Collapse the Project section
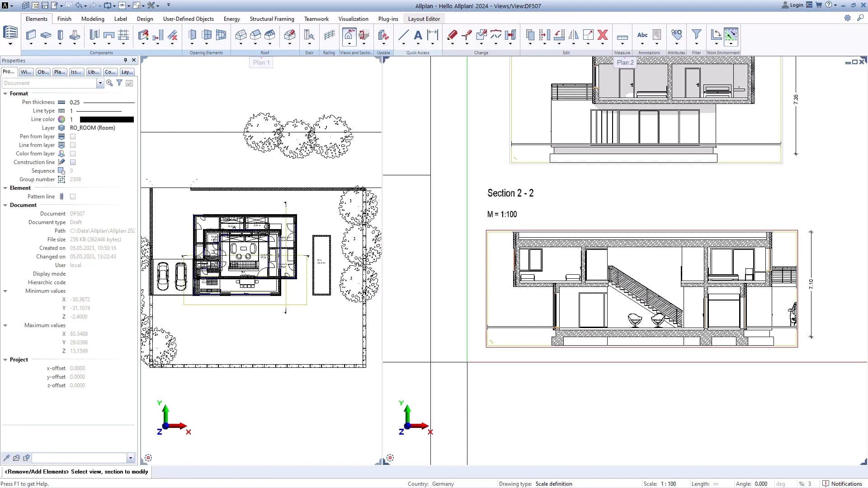 click(x=5, y=360)
